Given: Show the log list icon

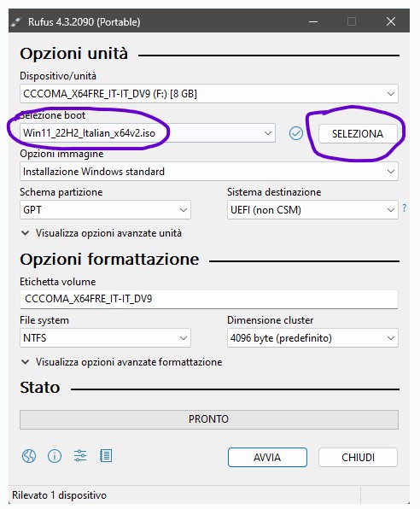Looking at the screenshot, I should pyautogui.click(x=106, y=456).
